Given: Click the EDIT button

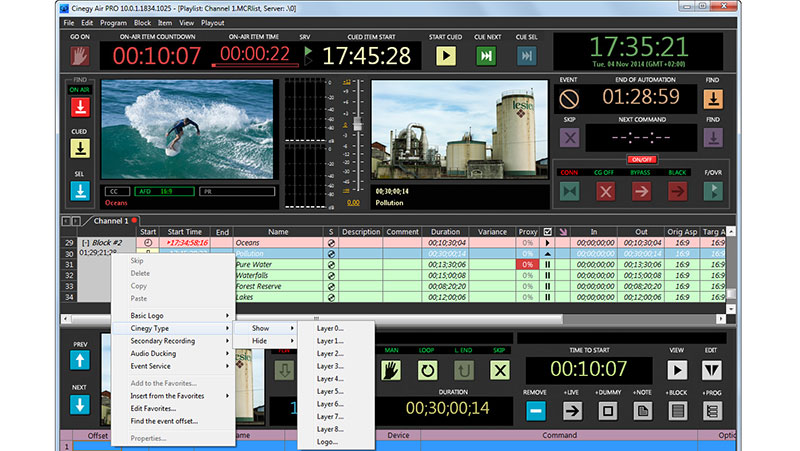Looking at the screenshot, I should [711, 370].
